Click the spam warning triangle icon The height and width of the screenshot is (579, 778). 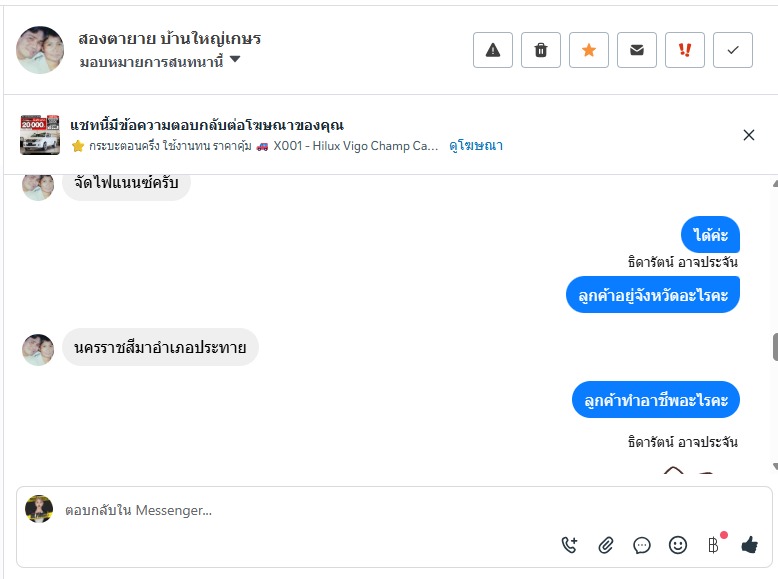[x=493, y=50]
